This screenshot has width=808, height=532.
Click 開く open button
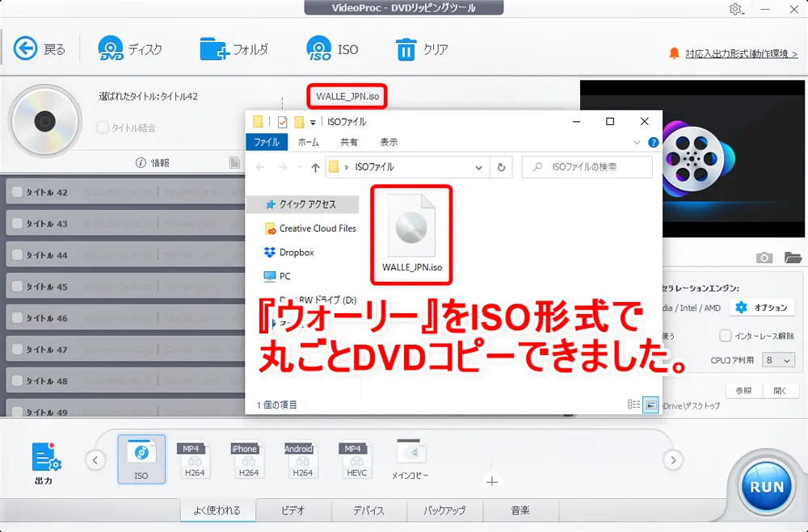click(781, 391)
